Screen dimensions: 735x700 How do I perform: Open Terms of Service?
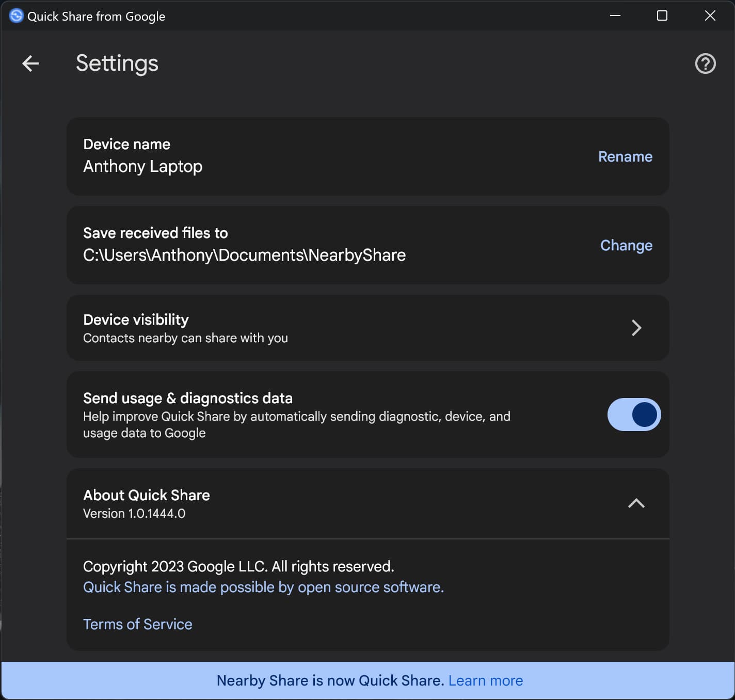pyautogui.click(x=137, y=624)
